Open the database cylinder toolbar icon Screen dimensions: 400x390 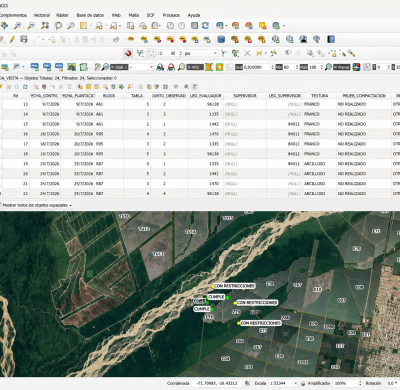click(x=221, y=39)
